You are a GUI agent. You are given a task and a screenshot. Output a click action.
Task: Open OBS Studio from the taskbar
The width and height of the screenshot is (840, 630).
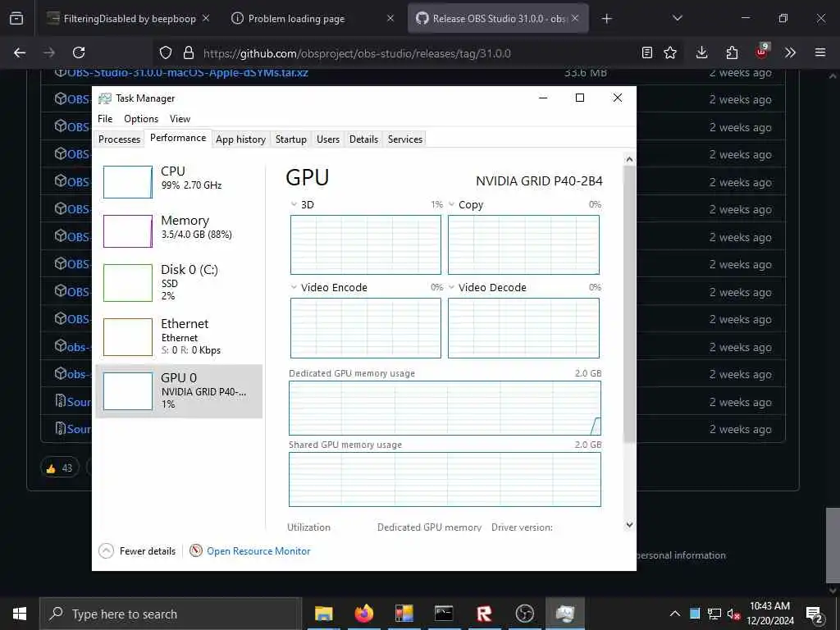pyautogui.click(x=524, y=614)
